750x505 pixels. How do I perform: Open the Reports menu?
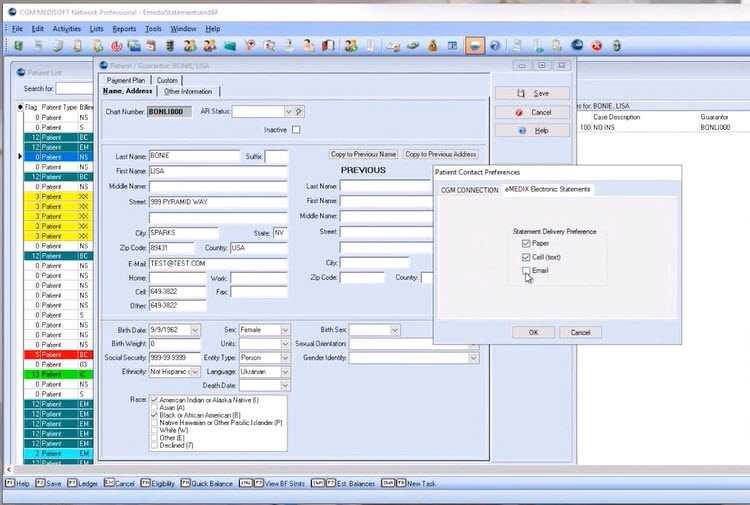coord(124,29)
